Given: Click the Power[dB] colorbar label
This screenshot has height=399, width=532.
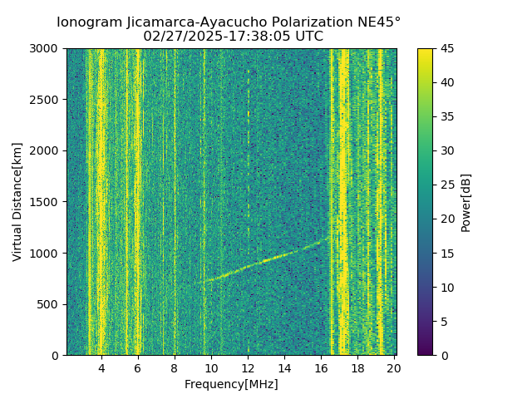Looking at the screenshot, I should pyautogui.click(x=465, y=203).
